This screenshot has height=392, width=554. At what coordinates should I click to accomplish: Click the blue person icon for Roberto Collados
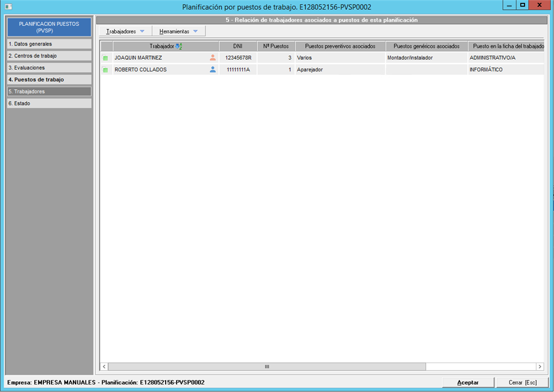[x=212, y=70]
